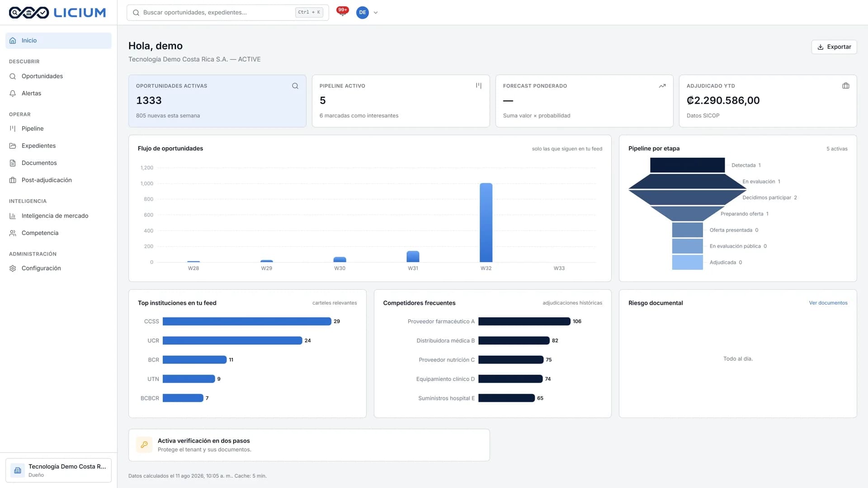Open the notifications bell with 99+ badge
The image size is (868, 488).
pyautogui.click(x=342, y=12)
